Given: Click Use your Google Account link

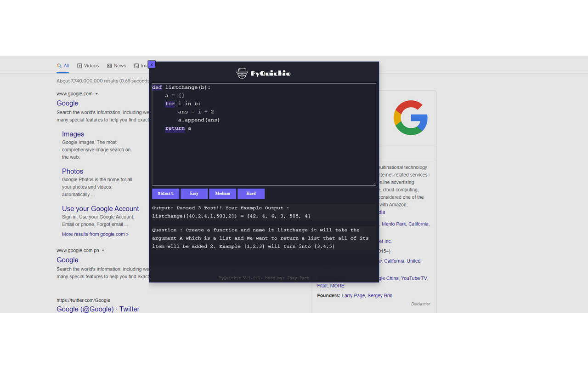Looking at the screenshot, I should tap(100, 208).
